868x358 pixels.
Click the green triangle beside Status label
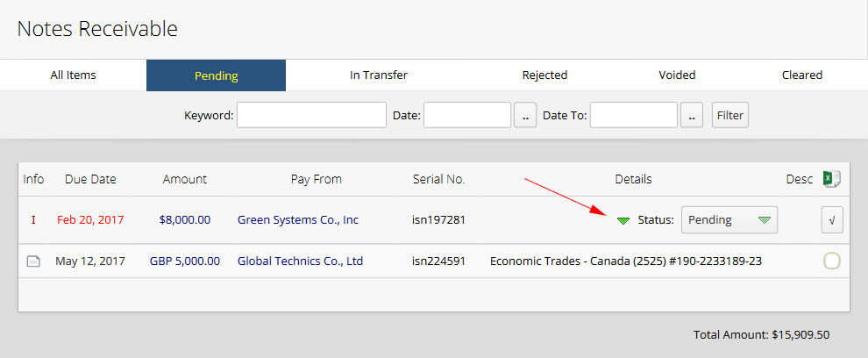pyautogui.click(x=623, y=220)
